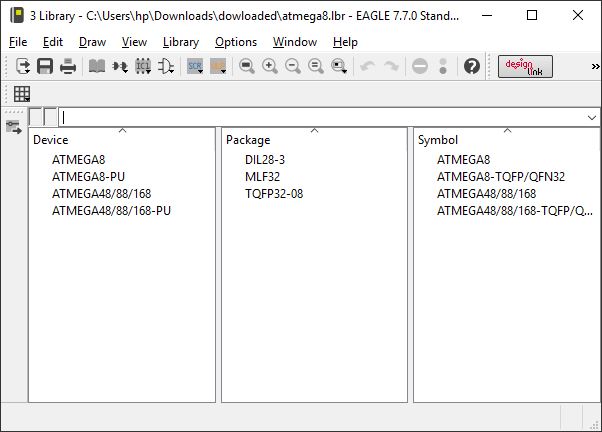
Task: Open the Edit menu
Action: point(53,42)
